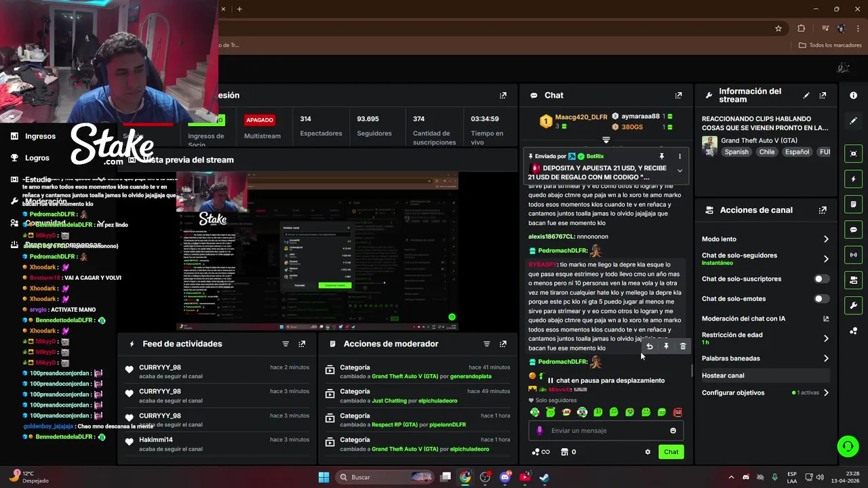Insert the red angry emote
Screen dimensions: 868x488
click(x=677, y=412)
